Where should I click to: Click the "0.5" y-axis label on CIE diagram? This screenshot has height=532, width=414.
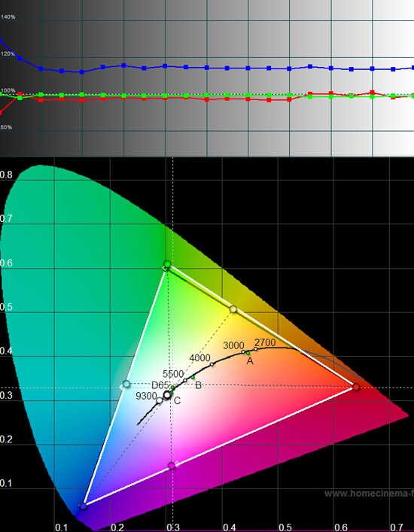[7, 307]
